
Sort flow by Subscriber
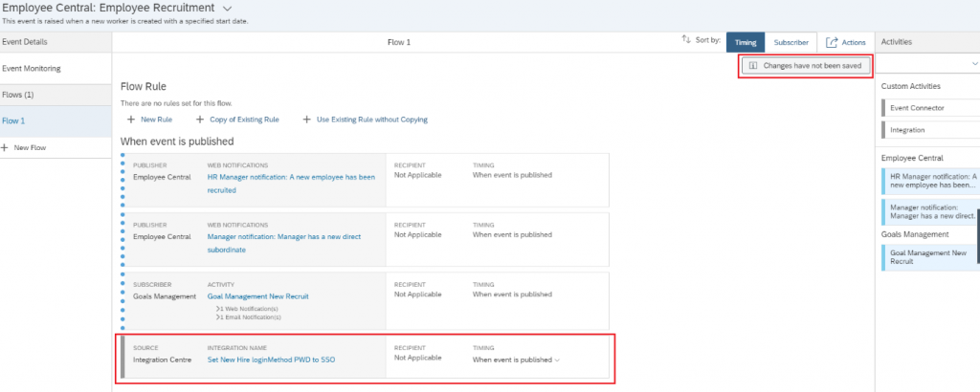pos(791,42)
